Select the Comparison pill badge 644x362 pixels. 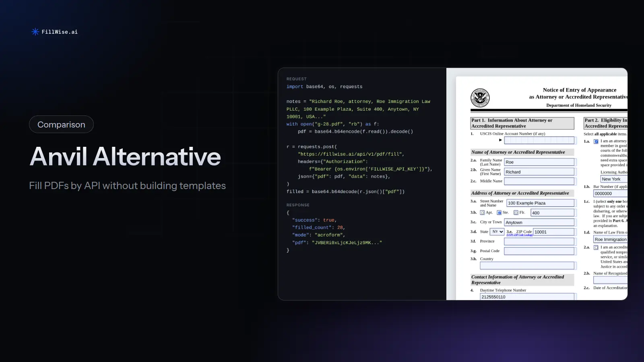pyautogui.click(x=61, y=124)
